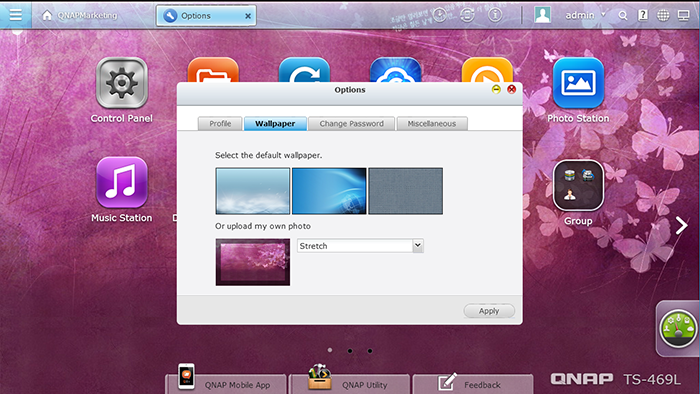
Task: Click the Apply button
Action: coord(489,311)
